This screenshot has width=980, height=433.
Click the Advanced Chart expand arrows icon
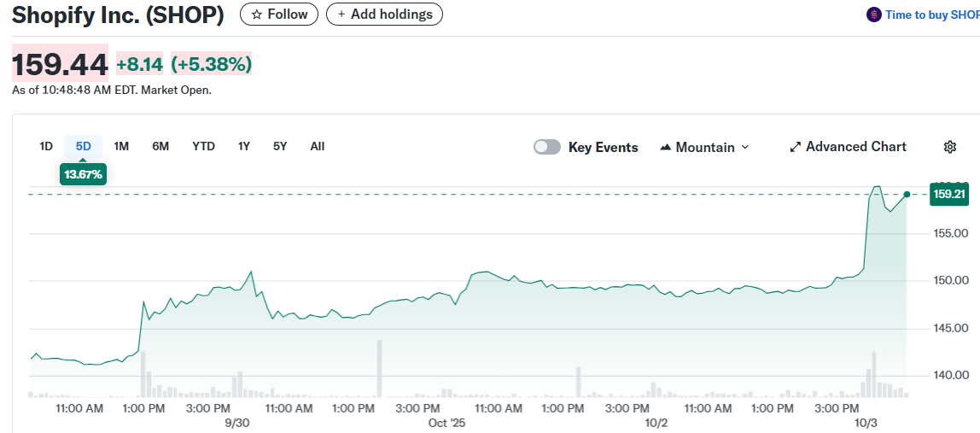(x=795, y=147)
